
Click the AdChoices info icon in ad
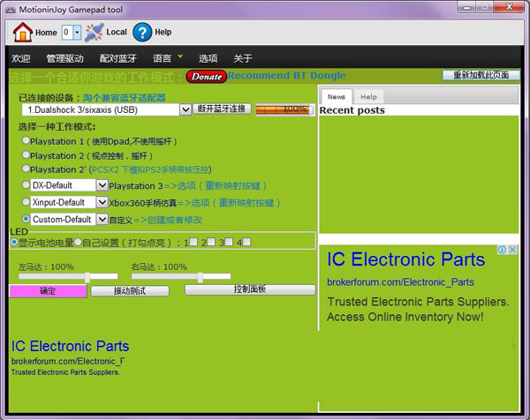(x=502, y=250)
